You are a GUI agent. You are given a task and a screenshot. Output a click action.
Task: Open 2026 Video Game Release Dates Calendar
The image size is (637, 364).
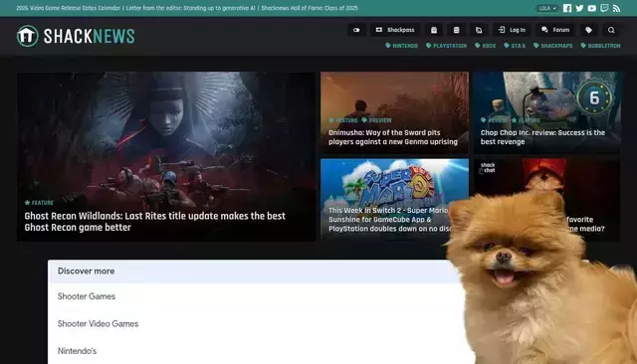pos(69,8)
